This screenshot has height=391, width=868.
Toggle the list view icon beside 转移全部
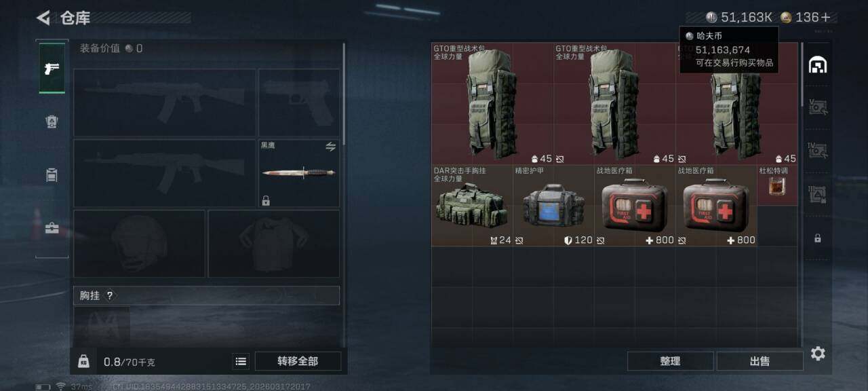click(x=241, y=361)
